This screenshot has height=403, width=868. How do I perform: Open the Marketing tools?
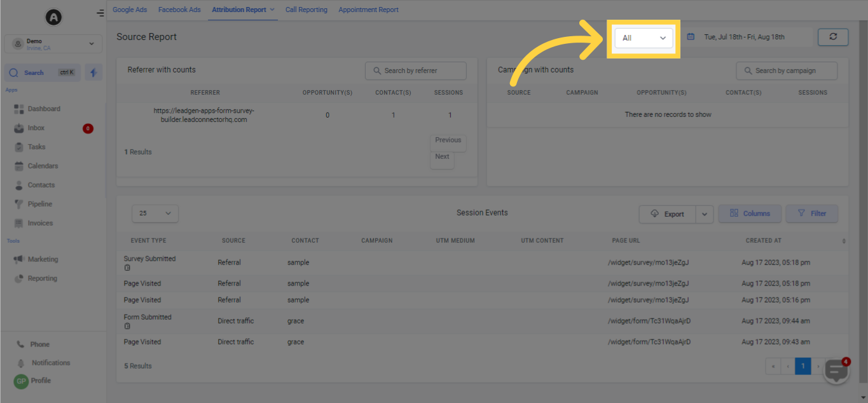point(43,259)
